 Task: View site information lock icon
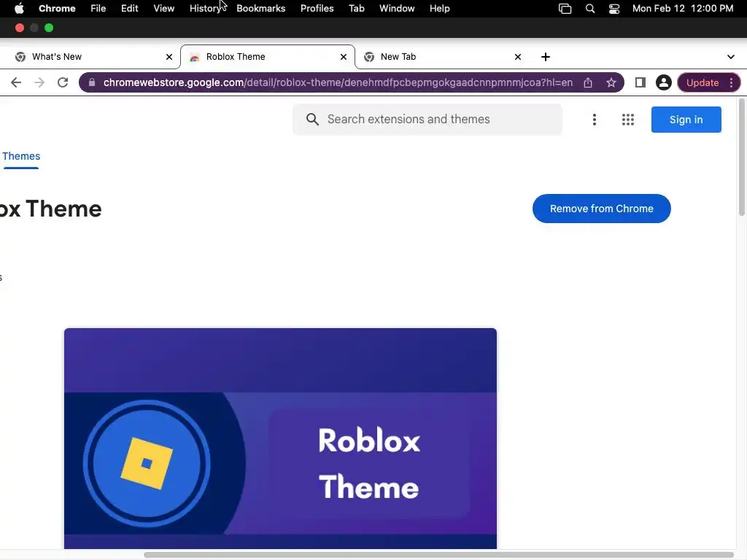pyautogui.click(x=92, y=82)
